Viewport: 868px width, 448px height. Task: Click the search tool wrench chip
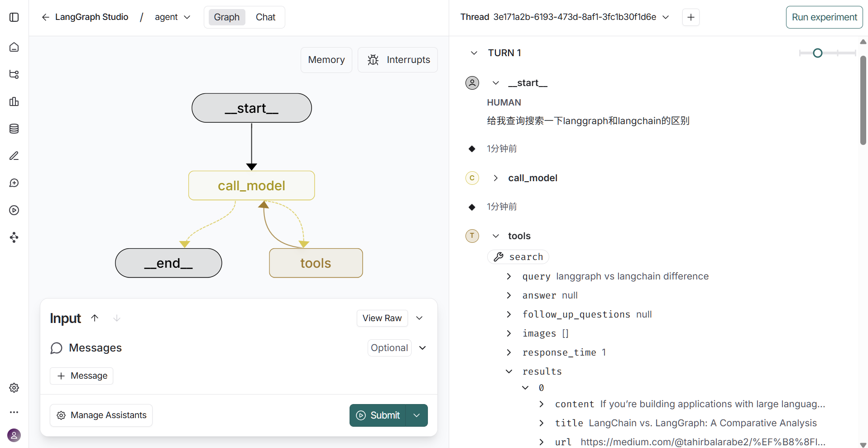(x=518, y=257)
